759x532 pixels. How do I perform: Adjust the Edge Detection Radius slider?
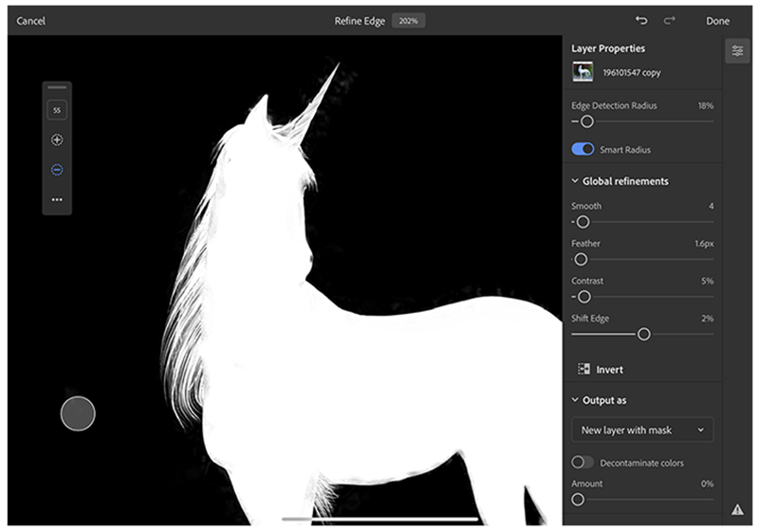click(586, 121)
